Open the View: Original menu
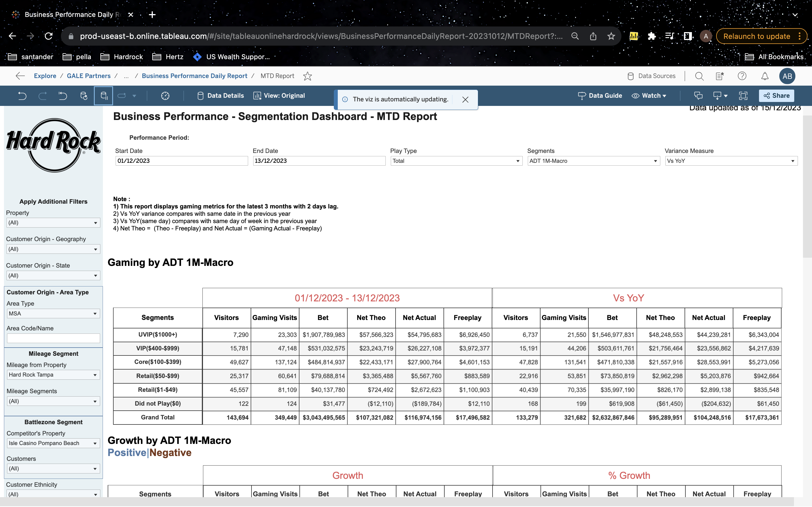The image size is (812, 507). 279,96
